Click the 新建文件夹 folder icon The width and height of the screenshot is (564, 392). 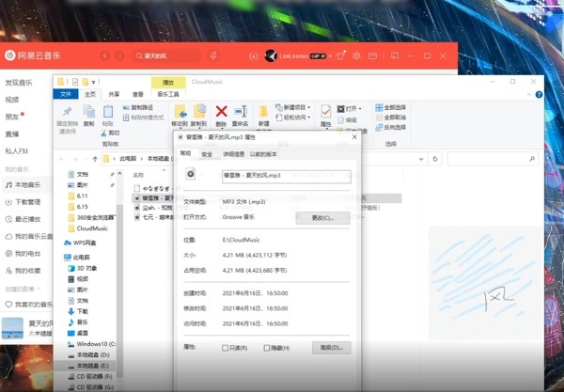pos(263,112)
